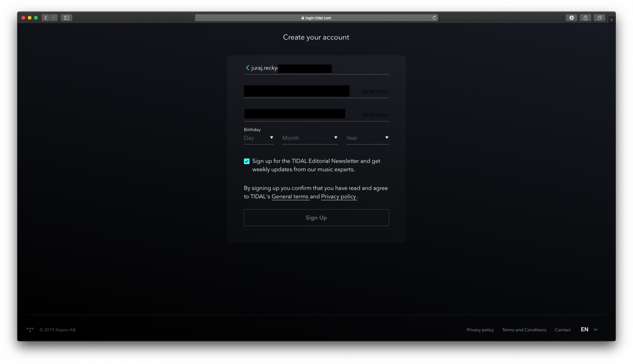Screen dimensions: 633x364
Task: Expand the EN language selector
Action: 589,329
